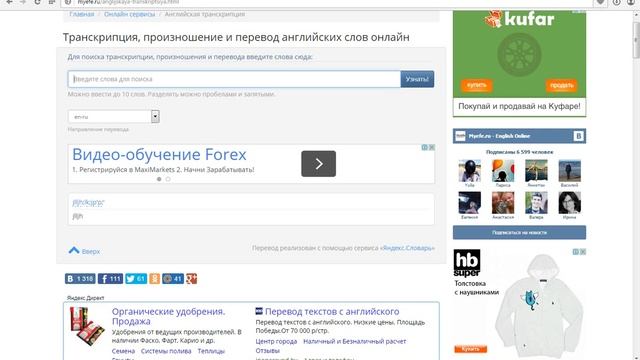Open Органические удобрения. Продажа ad link
The width and height of the screenshot is (640, 360).
coord(169,316)
